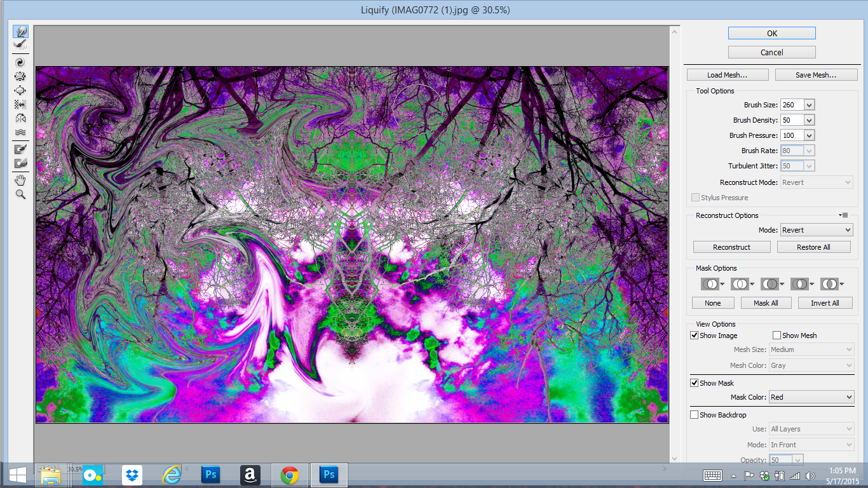Open the Reconstruct Options flyout menu icon

point(843,215)
